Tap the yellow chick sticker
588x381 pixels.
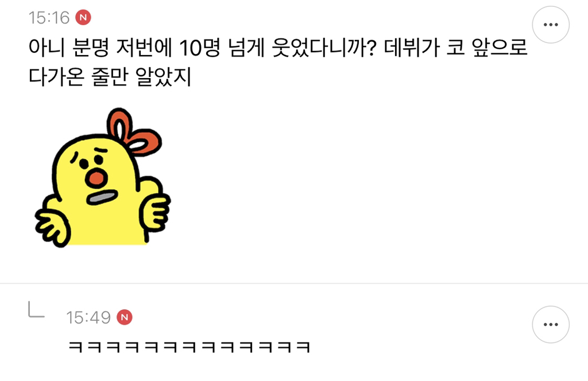(x=103, y=177)
